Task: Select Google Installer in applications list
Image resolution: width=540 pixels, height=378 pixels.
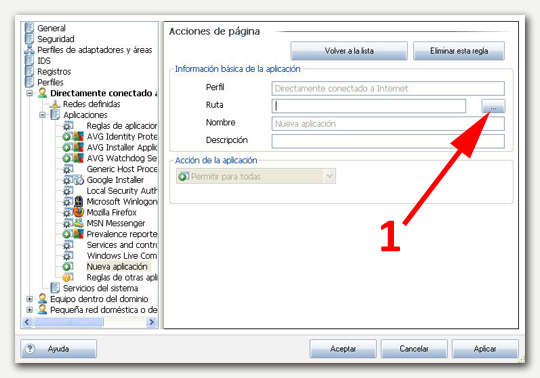Action: [x=115, y=180]
